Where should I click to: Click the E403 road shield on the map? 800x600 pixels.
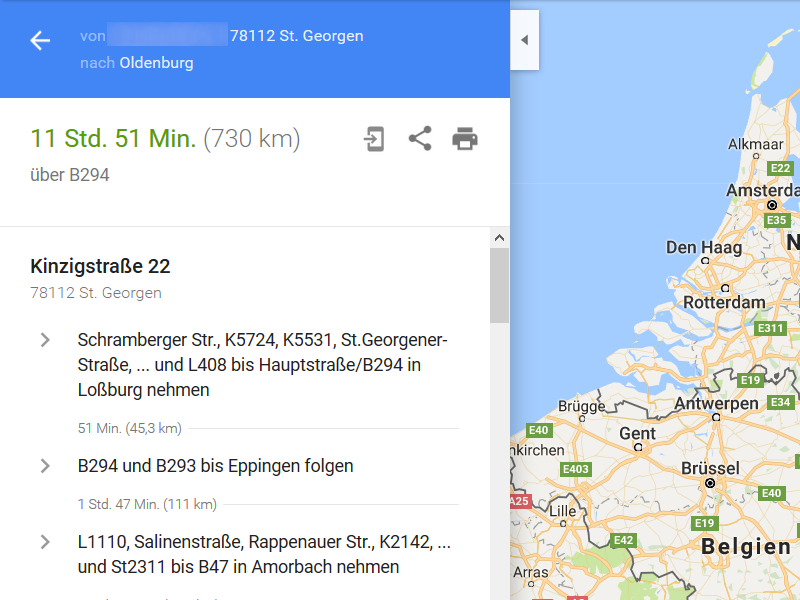point(576,469)
